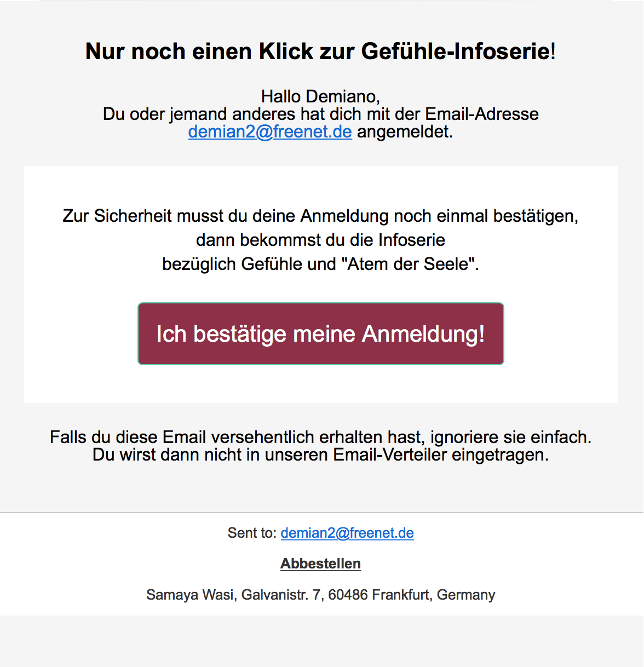
Task: Click 'ignoriere sie einfach' in the notice
Action: (x=511, y=437)
